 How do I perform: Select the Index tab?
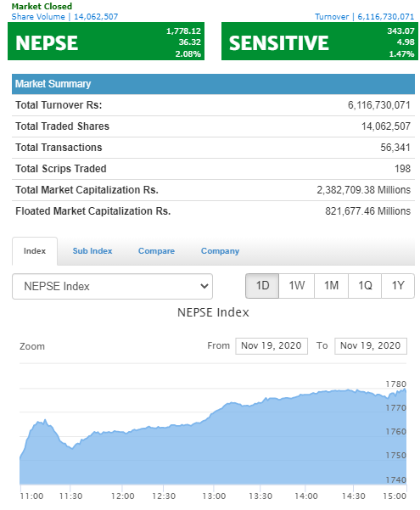(35, 251)
